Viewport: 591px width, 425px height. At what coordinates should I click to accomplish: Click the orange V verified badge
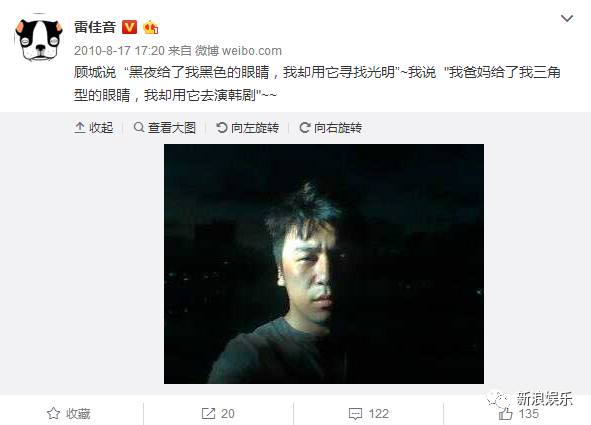pyautogui.click(x=129, y=27)
